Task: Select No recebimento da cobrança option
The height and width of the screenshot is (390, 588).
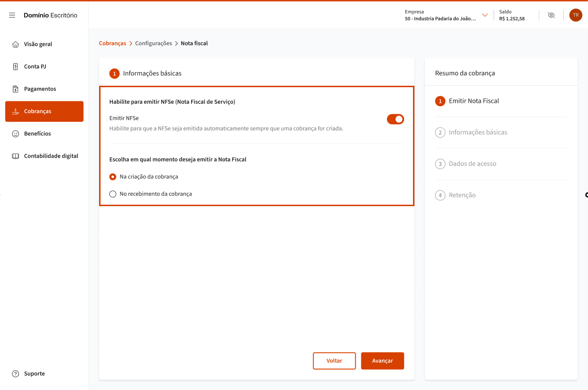Action: (113, 194)
